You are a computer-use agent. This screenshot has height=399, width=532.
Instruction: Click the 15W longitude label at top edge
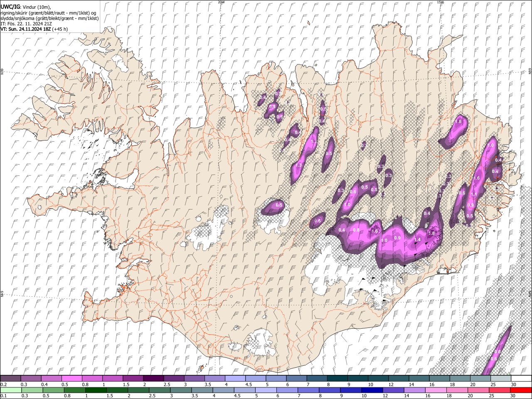440,2
